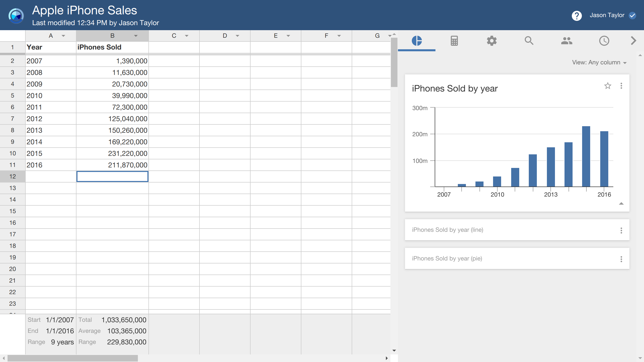Viewport: 644px width, 362px height.
Task: Open column C dropdown arrow
Action: pos(187,36)
